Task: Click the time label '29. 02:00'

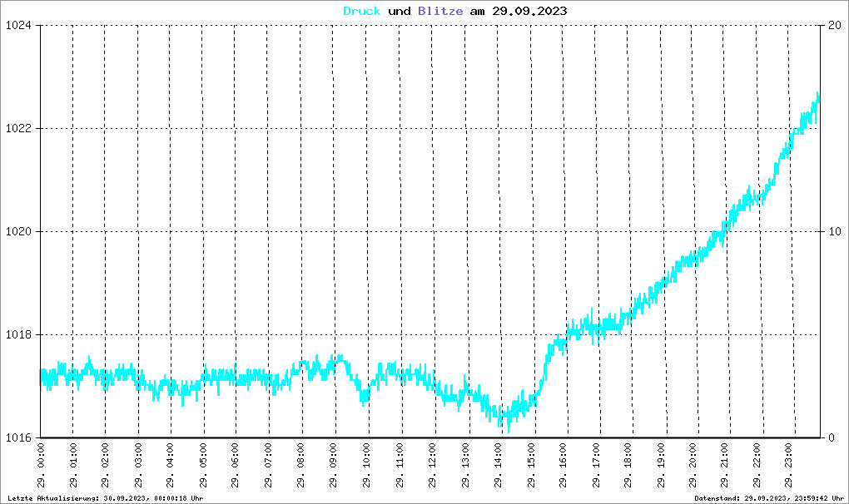Action: (x=106, y=466)
